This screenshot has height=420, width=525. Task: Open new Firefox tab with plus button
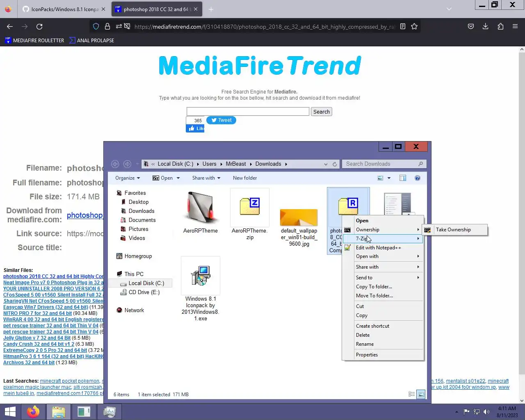(x=211, y=9)
